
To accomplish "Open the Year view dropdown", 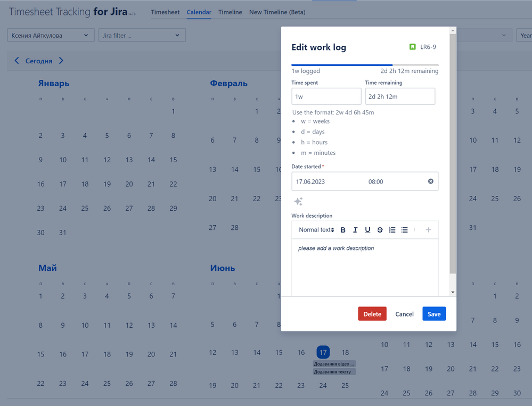I will tap(524, 35).
